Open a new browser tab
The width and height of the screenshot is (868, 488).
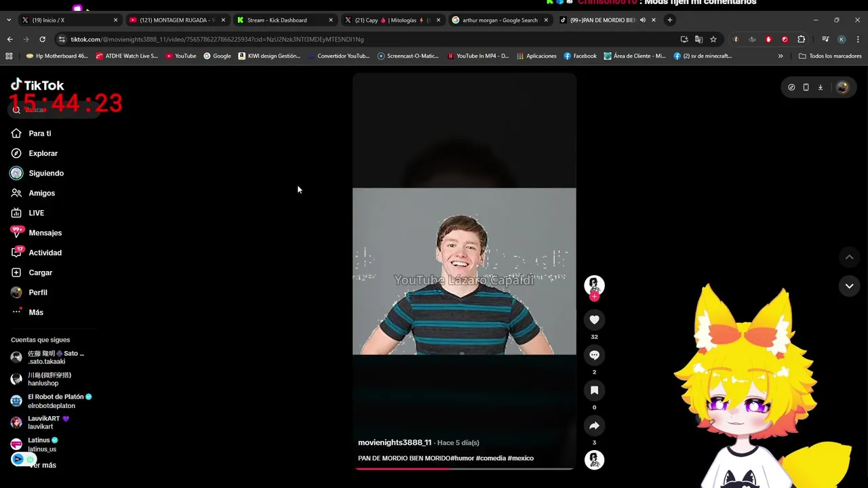[x=670, y=20]
